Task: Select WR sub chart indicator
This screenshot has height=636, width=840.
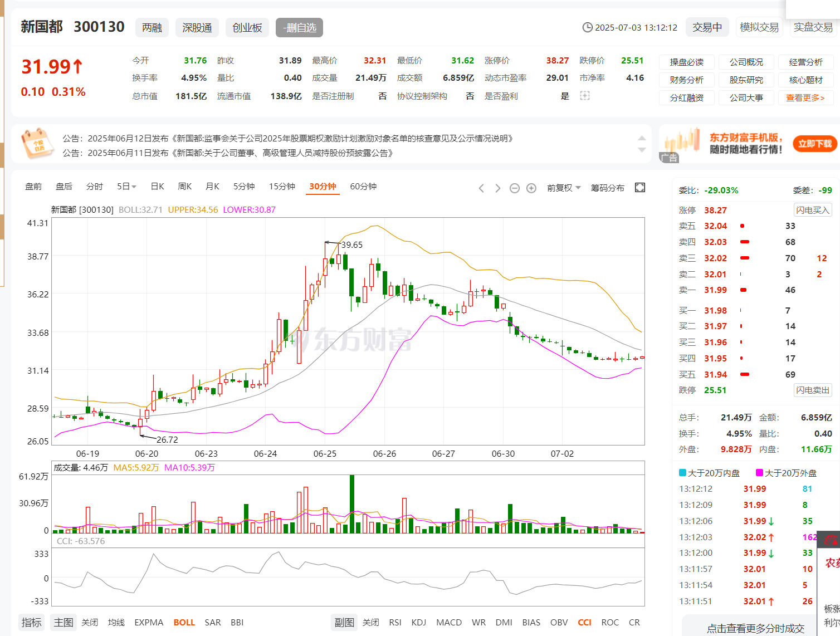Action: 478,623
